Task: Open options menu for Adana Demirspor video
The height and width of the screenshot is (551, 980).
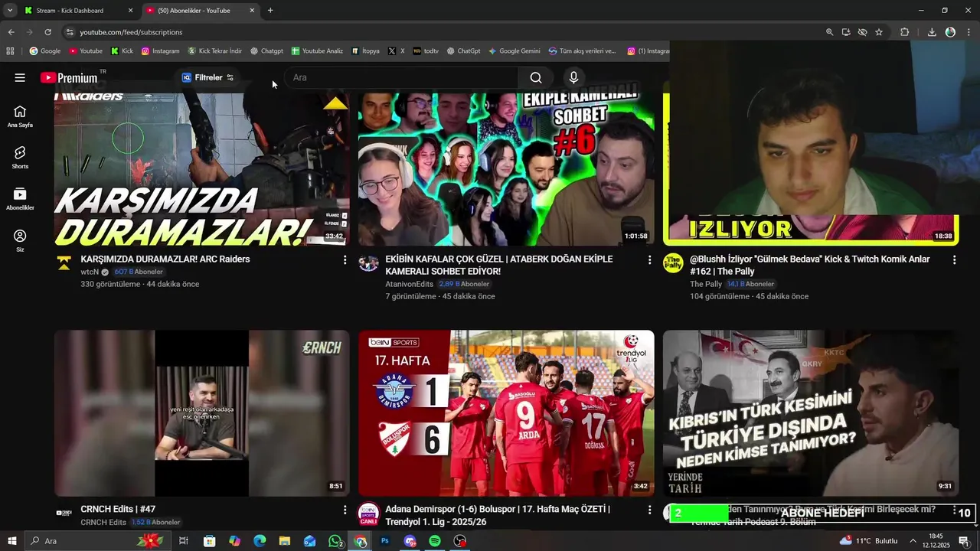Action: [649, 510]
